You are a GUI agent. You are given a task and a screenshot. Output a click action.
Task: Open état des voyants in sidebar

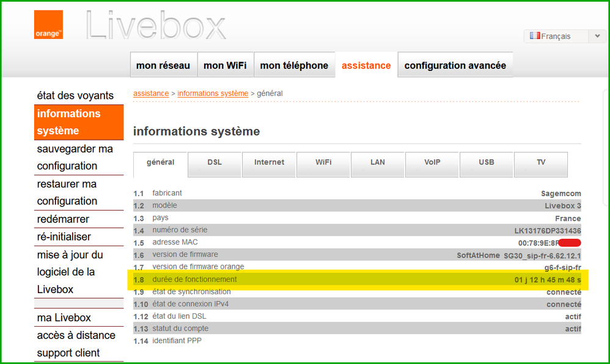[75, 95]
